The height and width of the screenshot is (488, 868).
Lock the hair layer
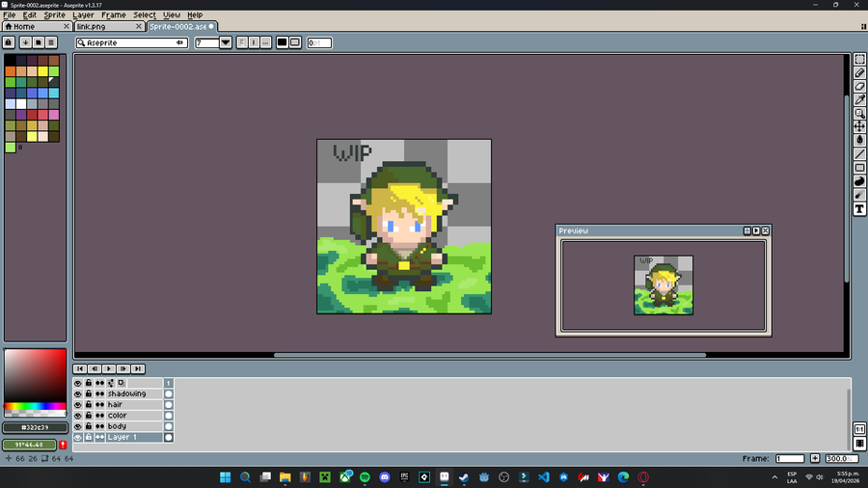(89, 404)
